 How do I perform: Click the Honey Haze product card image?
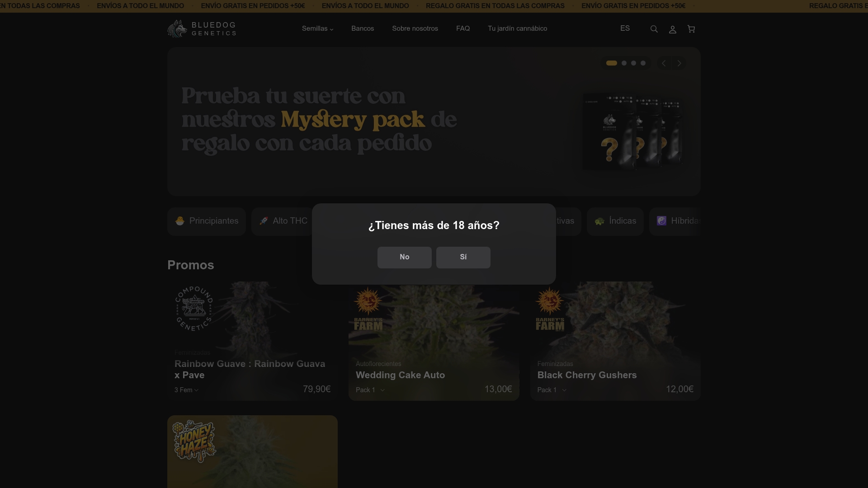point(252,451)
